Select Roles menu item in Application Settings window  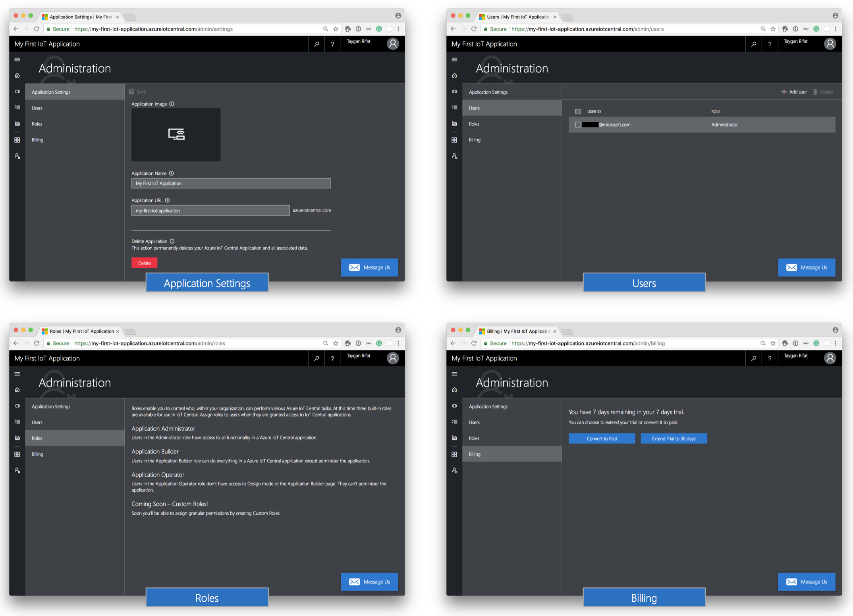coord(75,124)
